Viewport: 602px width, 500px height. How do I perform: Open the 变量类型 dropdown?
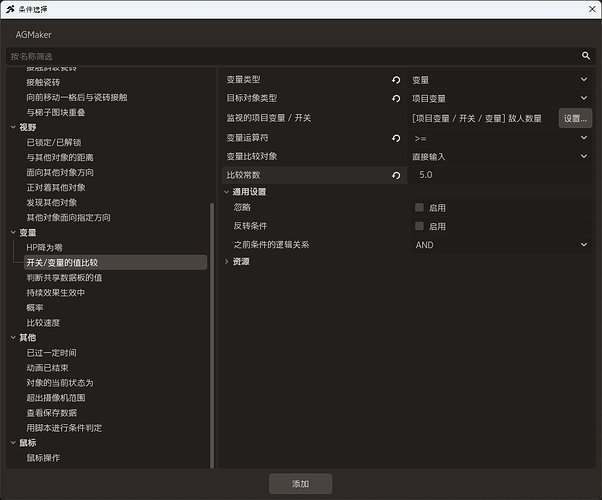(x=499, y=80)
